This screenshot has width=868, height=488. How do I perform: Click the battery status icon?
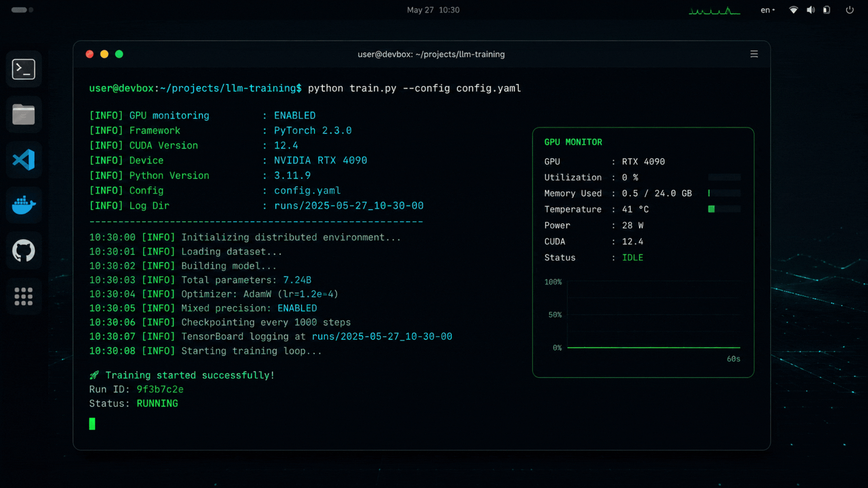coord(827,10)
